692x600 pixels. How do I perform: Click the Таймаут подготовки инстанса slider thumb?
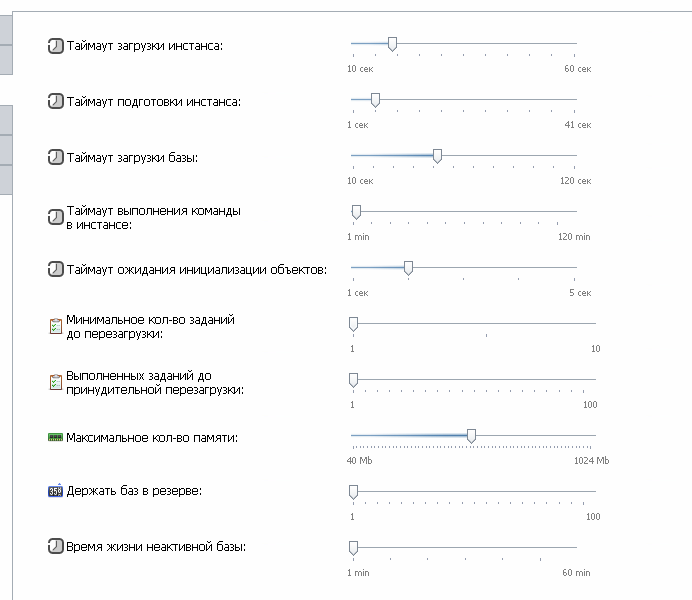point(375,100)
